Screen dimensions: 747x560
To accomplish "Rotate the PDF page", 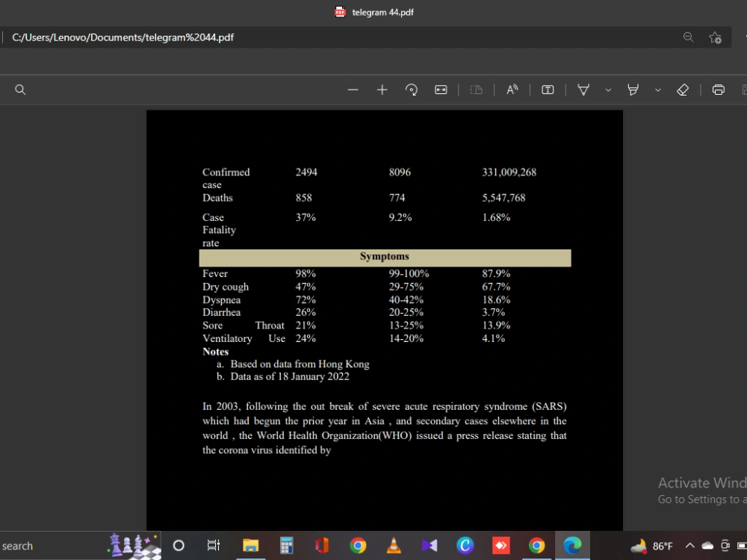I will 412,90.
